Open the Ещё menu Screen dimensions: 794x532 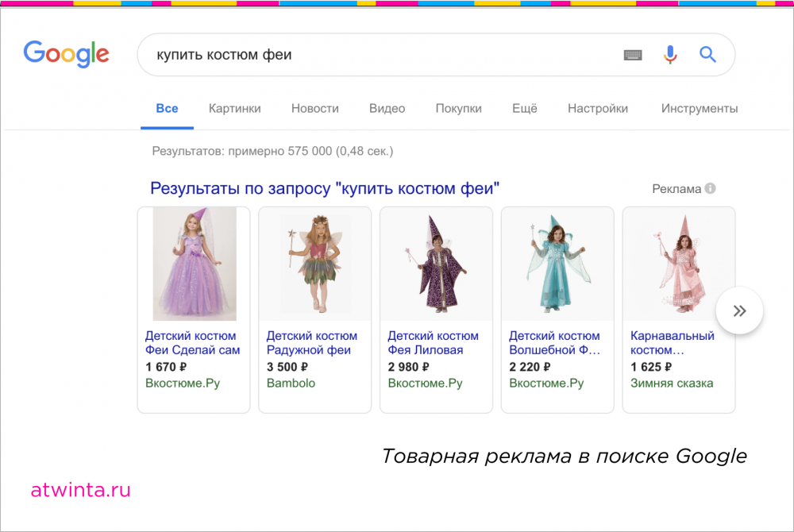[x=525, y=108]
